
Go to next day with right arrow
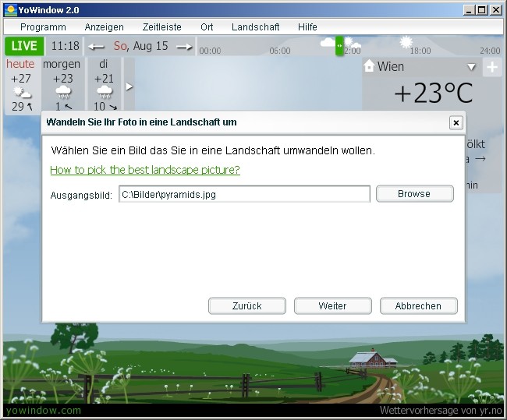click(184, 47)
